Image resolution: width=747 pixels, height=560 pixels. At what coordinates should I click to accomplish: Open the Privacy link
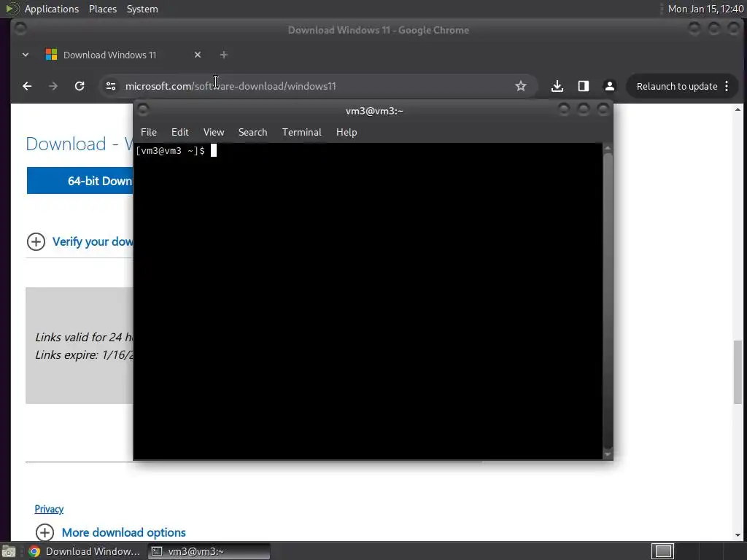tap(49, 509)
